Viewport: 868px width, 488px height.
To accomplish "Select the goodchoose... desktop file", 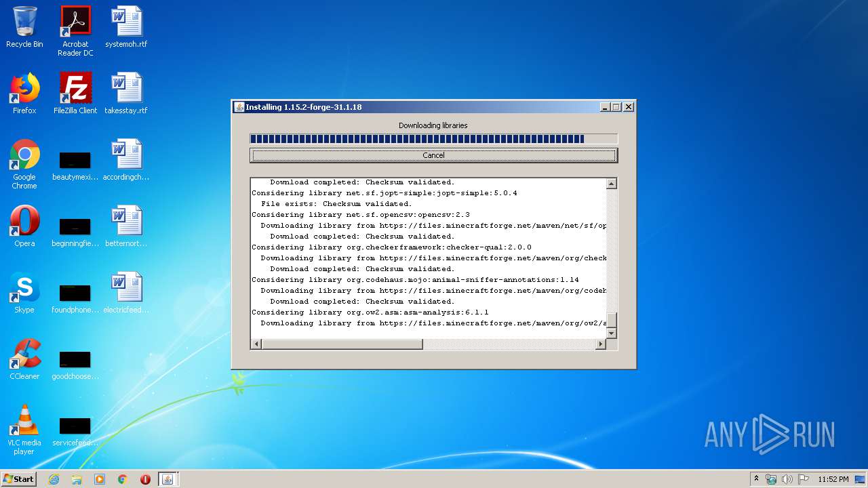I will pos(75,365).
